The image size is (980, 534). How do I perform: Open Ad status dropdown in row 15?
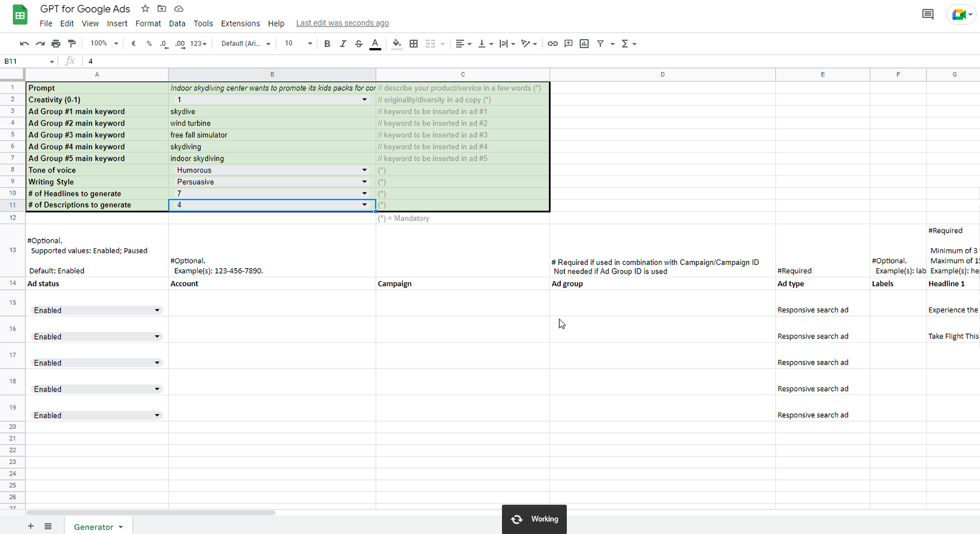pyautogui.click(x=157, y=310)
